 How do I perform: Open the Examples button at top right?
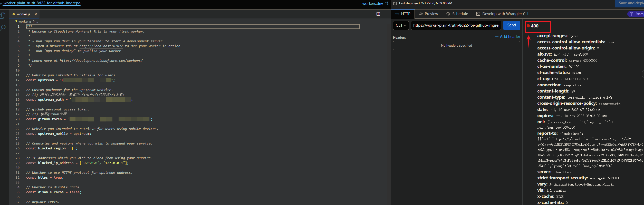(636, 14)
